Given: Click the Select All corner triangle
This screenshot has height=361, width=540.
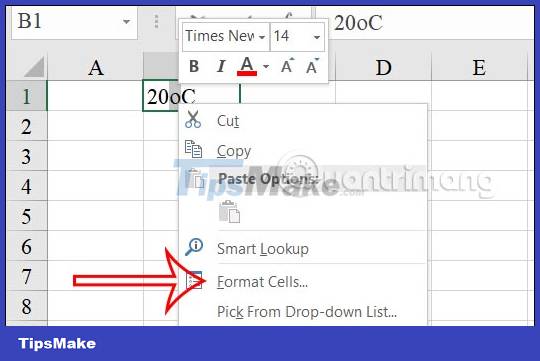Looking at the screenshot, I should pyautogui.click(x=34, y=67).
